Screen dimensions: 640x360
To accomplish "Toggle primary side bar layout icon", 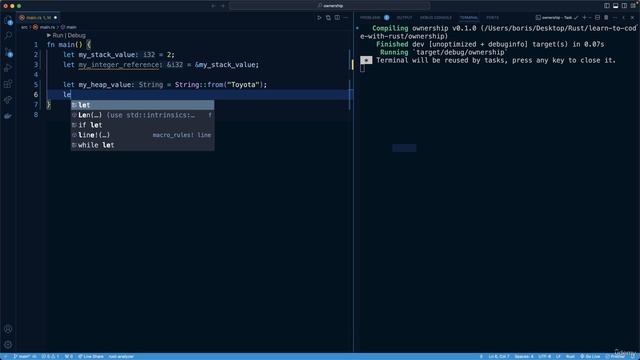I will [x=607, y=6].
